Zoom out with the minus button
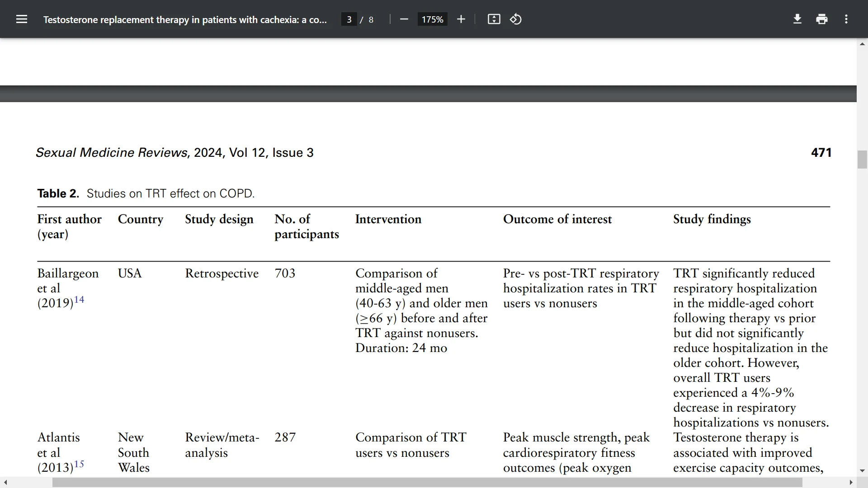 pos(404,19)
